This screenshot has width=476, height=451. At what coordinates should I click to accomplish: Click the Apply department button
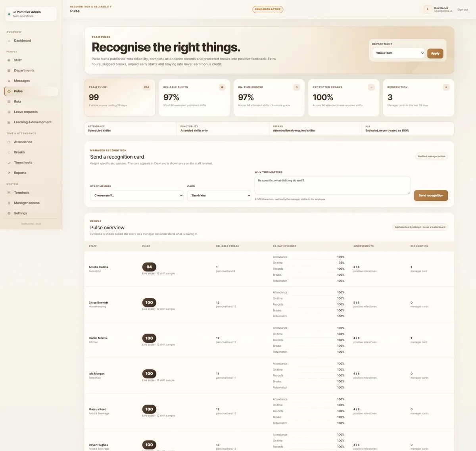click(435, 54)
